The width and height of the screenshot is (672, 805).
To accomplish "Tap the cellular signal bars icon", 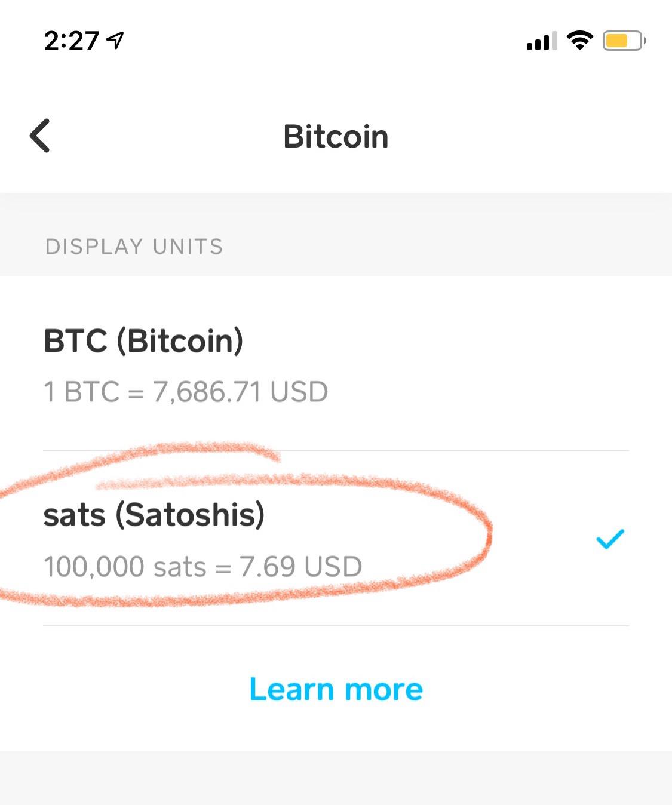I will click(541, 41).
